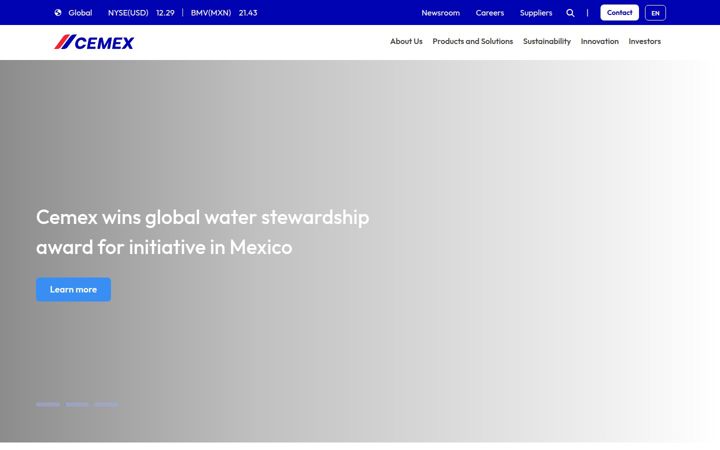This screenshot has width=720, height=450.
Task: Click the globe icon beside Global
Action: pos(58,13)
